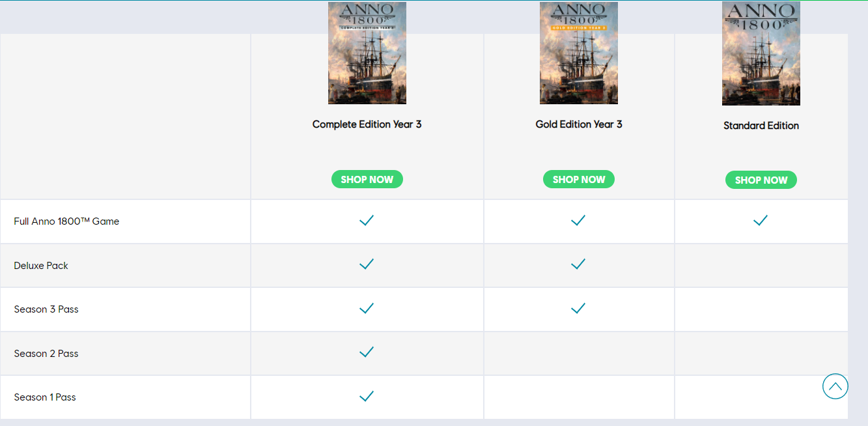Select the Complete Edition Year 3 title
Image resolution: width=868 pixels, height=426 pixels.
pyautogui.click(x=367, y=124)
